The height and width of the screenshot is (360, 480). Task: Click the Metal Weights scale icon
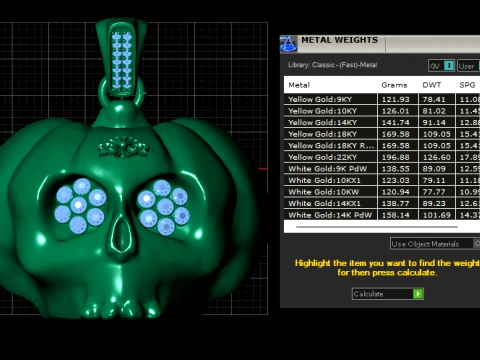(x=288, y=44)
